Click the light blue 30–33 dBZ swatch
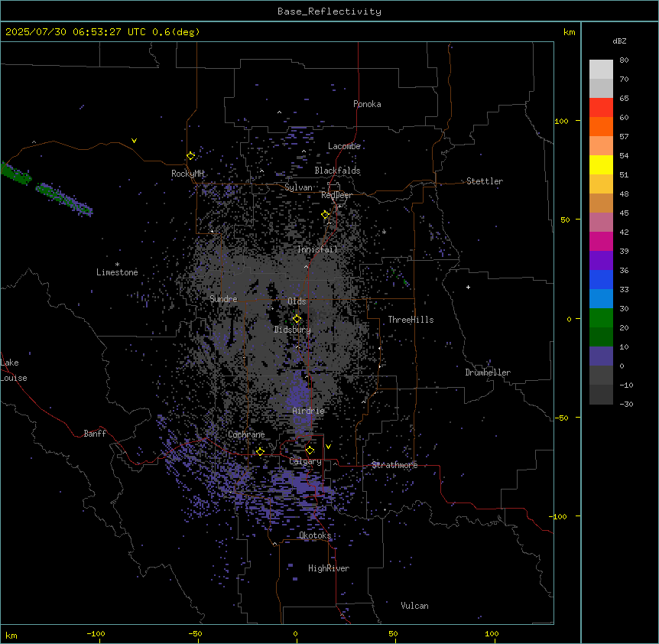The height and width of the screenshot is (644, 659). [x=601, y=299]
